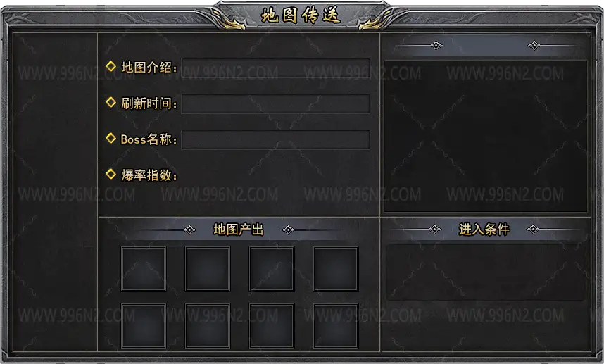The width and height of the screenshot is (604, 364).
Task: Click the diamond icon beside 刷新时间
Action: 111,102
